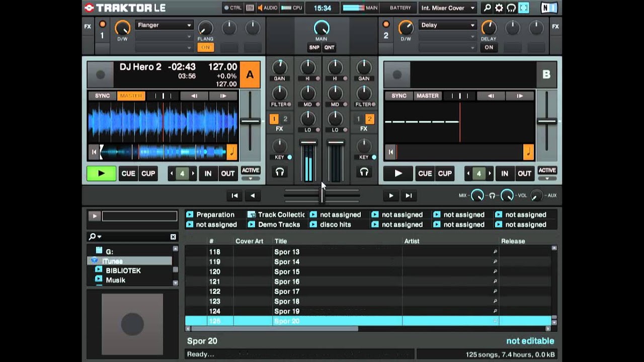Open Track Collection favorite
The height and width of the screenshot is (362, 644).
click(276, 215)
